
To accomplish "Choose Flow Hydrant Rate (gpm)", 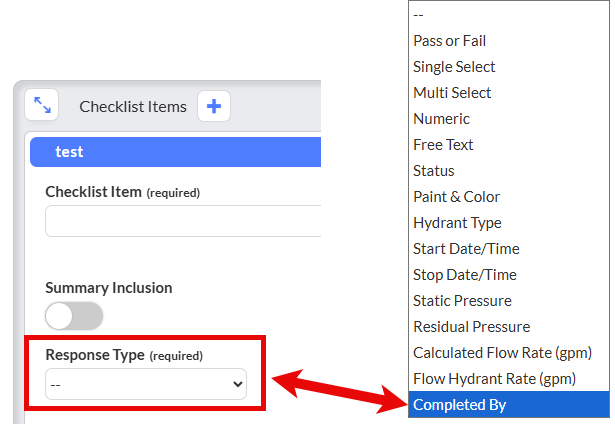I will [x=508, y=379].
